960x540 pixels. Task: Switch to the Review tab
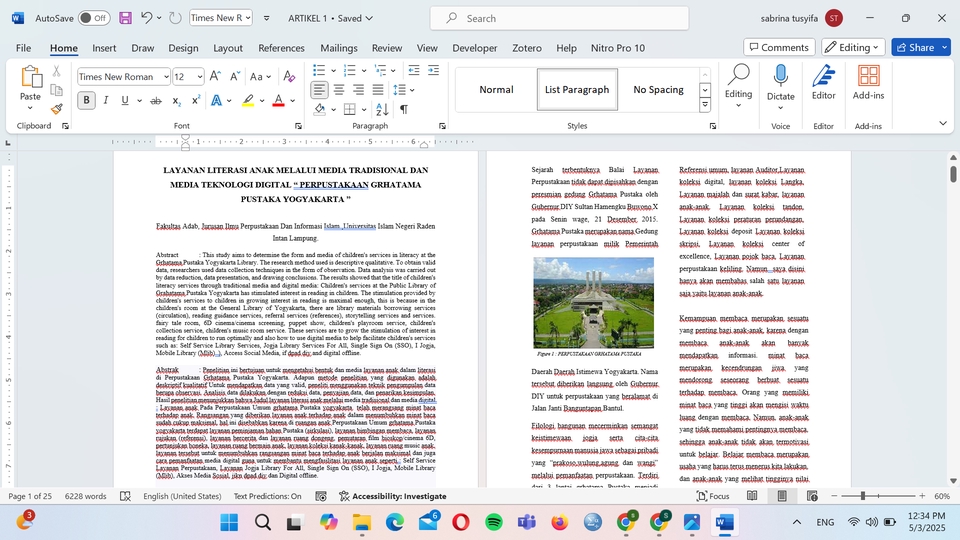coord(387,48)
